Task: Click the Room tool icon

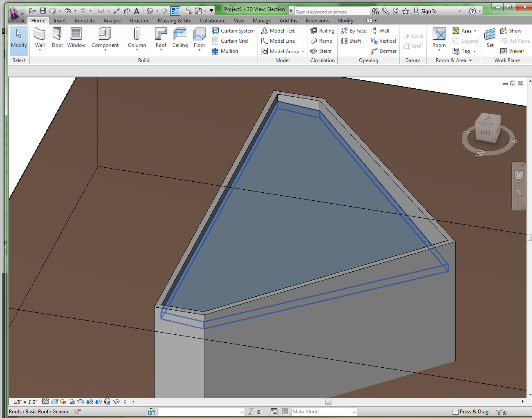Action: click(x=439, y=34)
